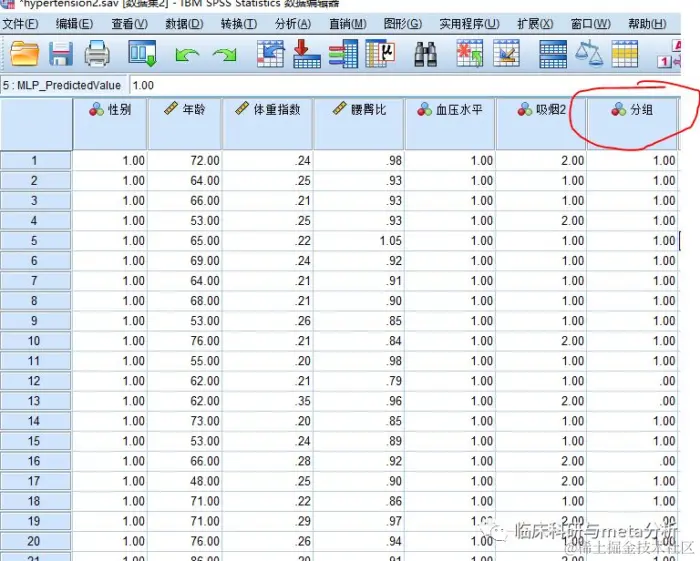The width and height of the screenshot is (700, 561).
Task: Click 年龄 cell 48.00 in row 17
Action: (x=185, y=481)
